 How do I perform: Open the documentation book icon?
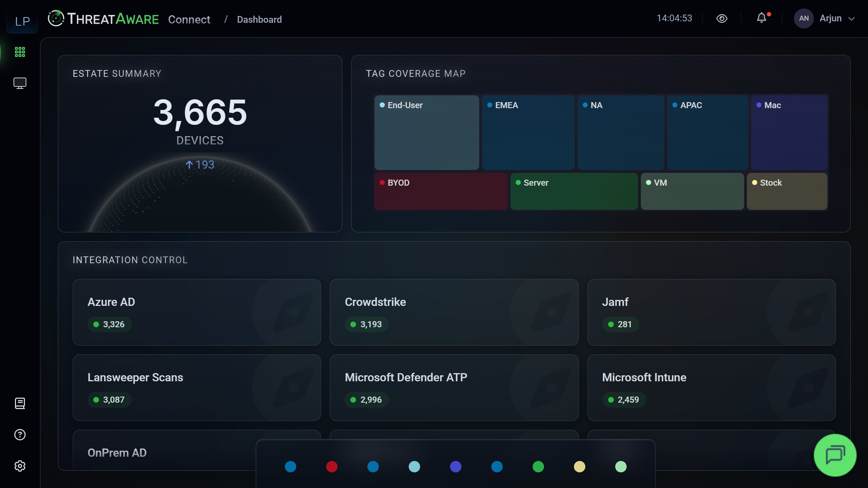pyautogui.click(x=20, y=403)
